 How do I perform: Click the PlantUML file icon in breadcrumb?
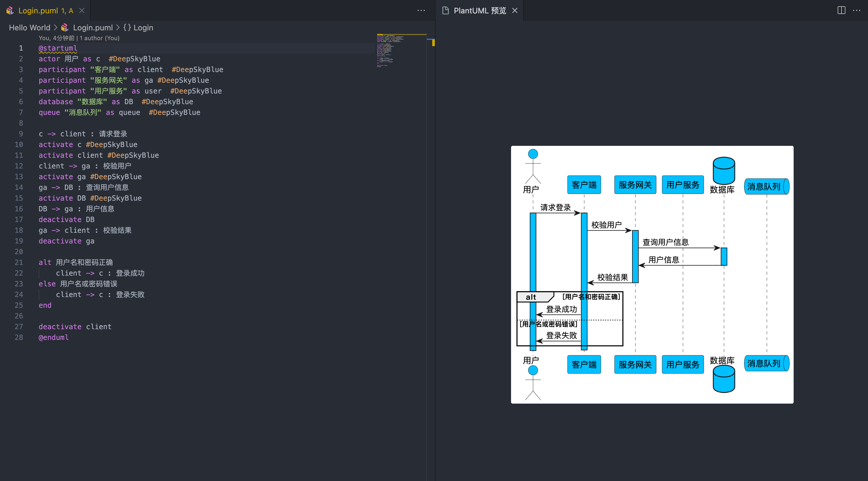coord(65,28)
